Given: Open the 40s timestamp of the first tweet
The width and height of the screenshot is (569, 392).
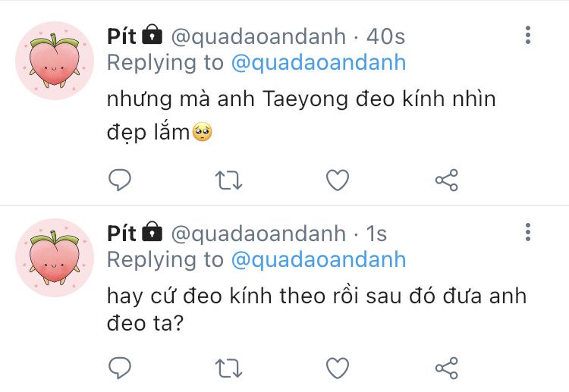Looking at the screenshot, I should pyautogui.click(x=385, y=36).
